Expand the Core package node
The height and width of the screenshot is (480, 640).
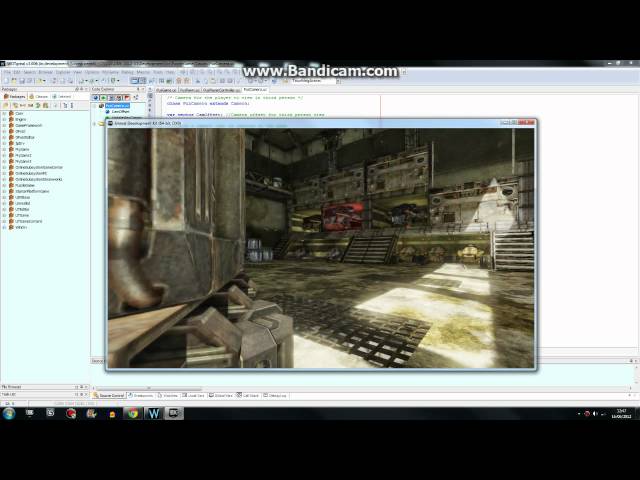click(4, 113)
